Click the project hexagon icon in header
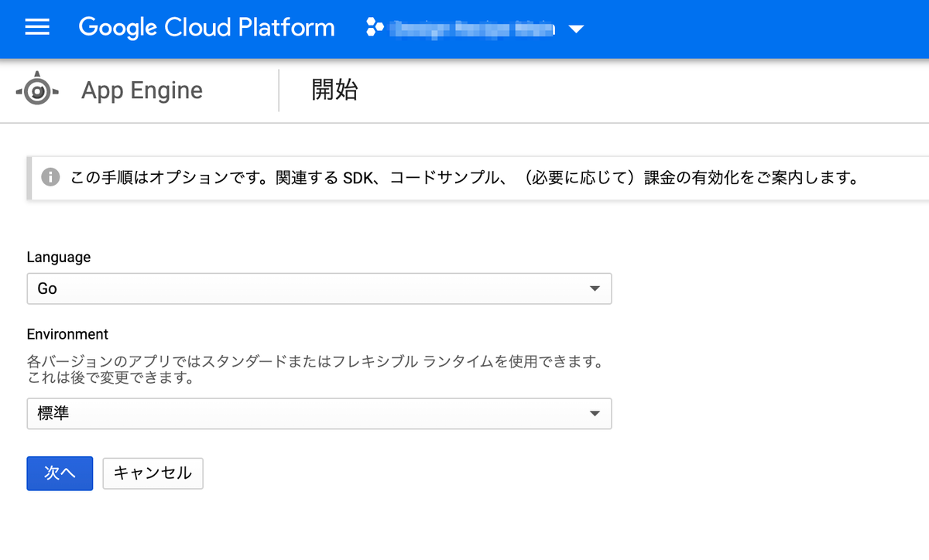929x560 pixels. point(375,29)
